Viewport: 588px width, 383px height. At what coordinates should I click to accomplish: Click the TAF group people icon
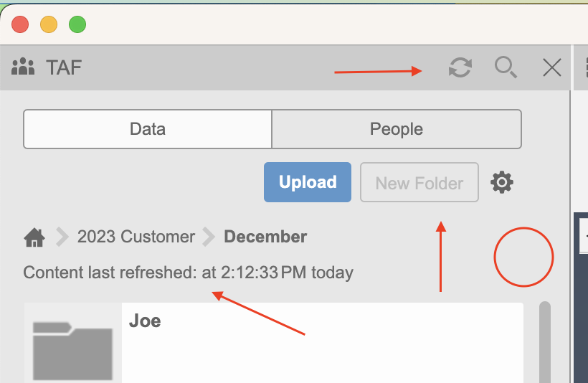(x=24, y=67)
